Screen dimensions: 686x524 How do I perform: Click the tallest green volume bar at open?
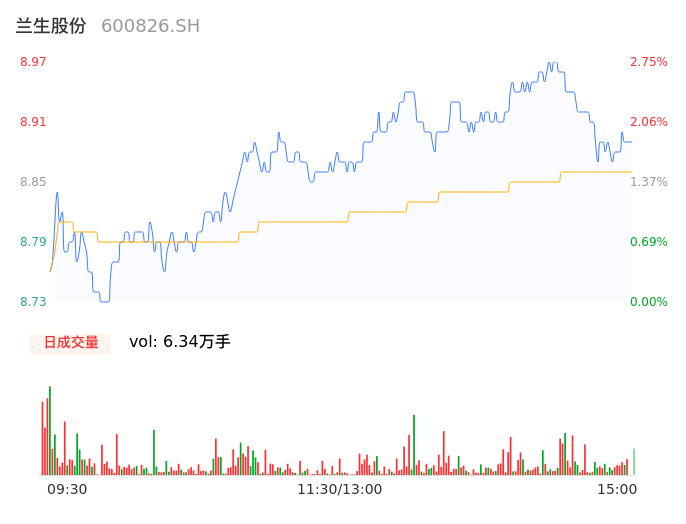(50, 430)
